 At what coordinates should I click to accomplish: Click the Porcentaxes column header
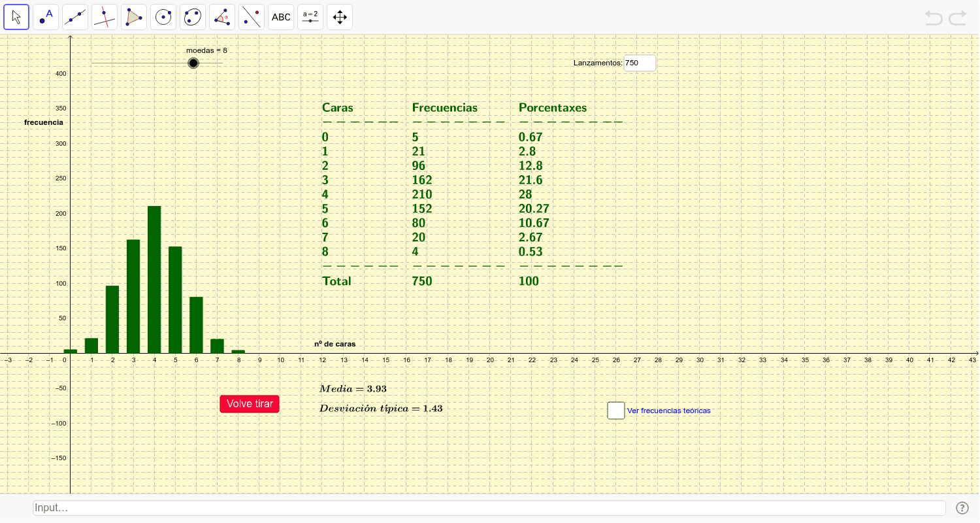point(553,108)
